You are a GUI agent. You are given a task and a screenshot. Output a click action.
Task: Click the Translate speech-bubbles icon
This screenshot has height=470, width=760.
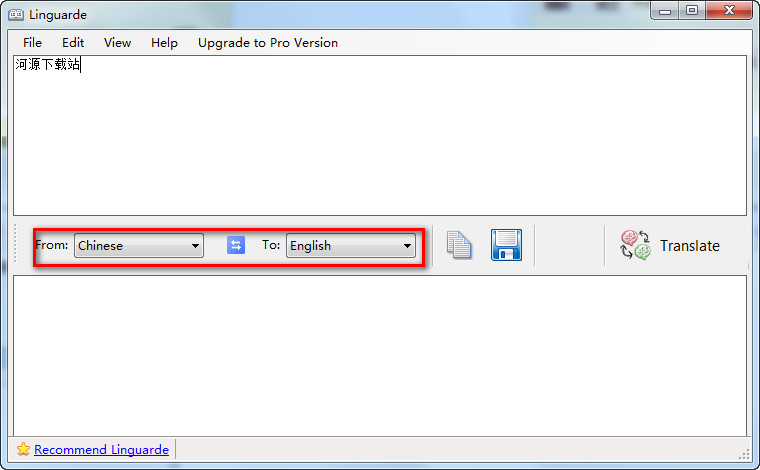tap(635, 245)
